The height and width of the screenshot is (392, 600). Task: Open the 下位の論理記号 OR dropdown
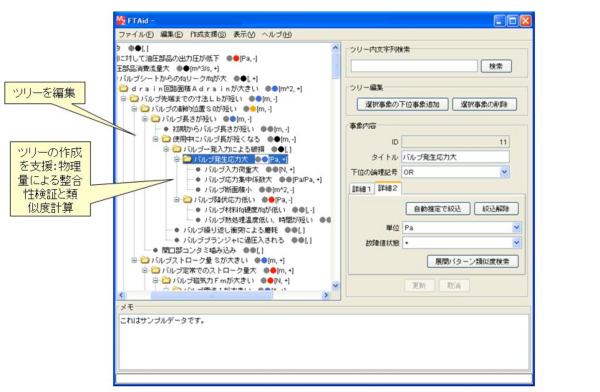point(504,172)
